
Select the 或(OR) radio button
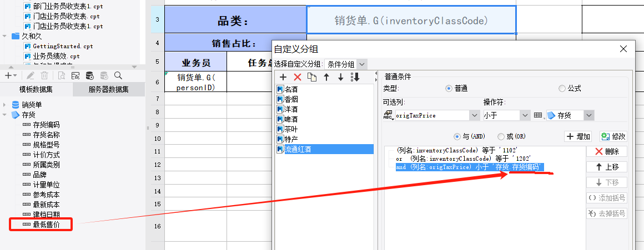tap(501, 136)
